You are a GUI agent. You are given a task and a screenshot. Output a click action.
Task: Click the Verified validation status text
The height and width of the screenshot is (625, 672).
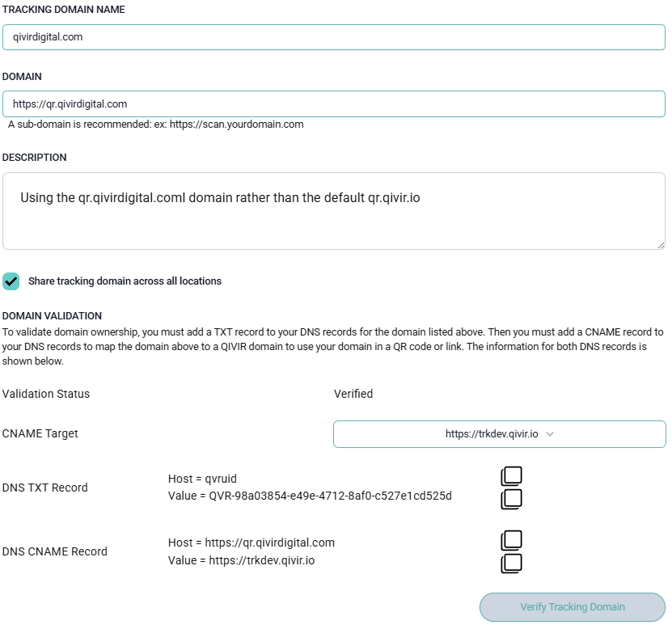click(353, 394)
